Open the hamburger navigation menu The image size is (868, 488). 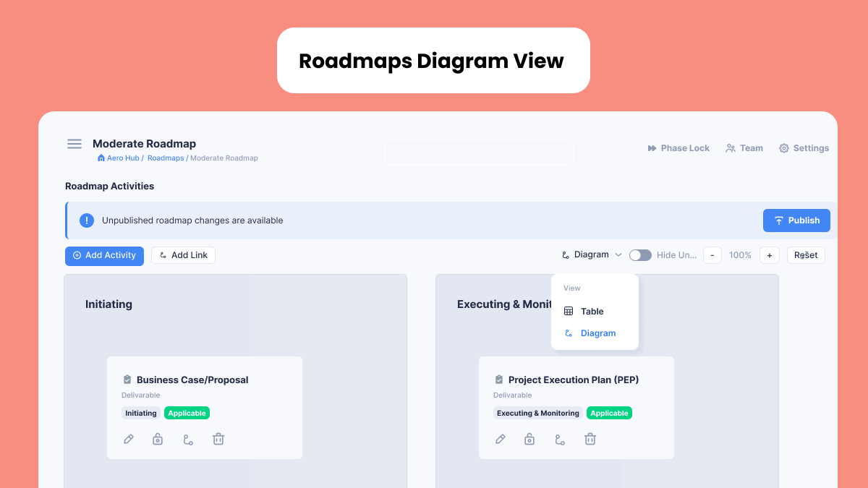pyautogui.click(x=75, y=144)
